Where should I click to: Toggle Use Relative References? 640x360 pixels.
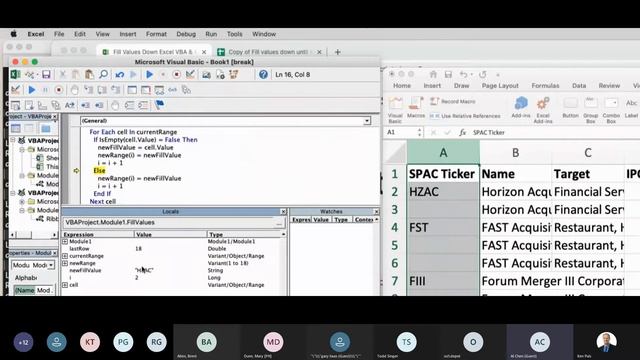pyautogui.click(x=465, y=116)
